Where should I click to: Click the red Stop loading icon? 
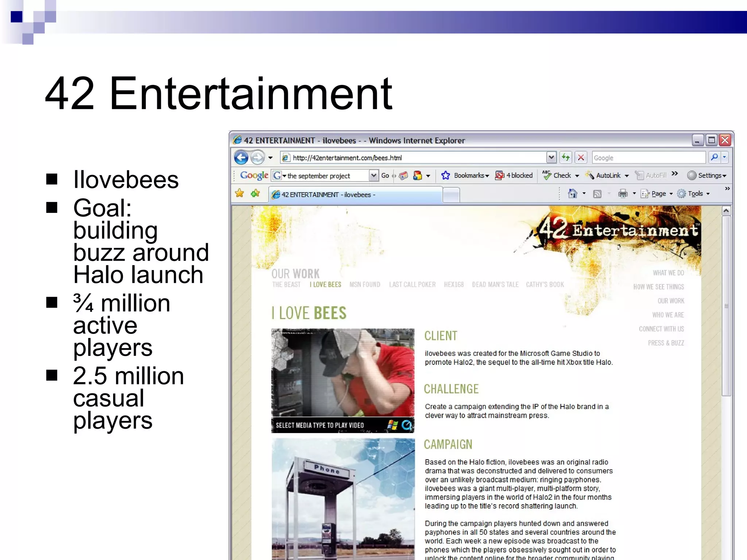coord(581,157)
